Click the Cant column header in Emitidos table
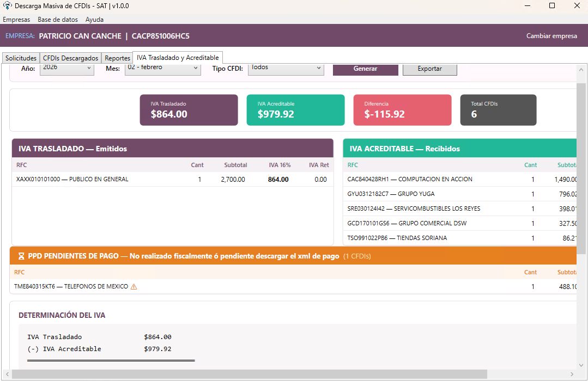588x381 pixels. point(197,165)
